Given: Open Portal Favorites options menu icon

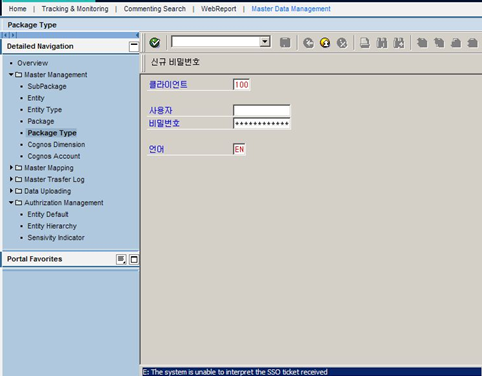Looking at the screenshot, I should tap(121, 259).
